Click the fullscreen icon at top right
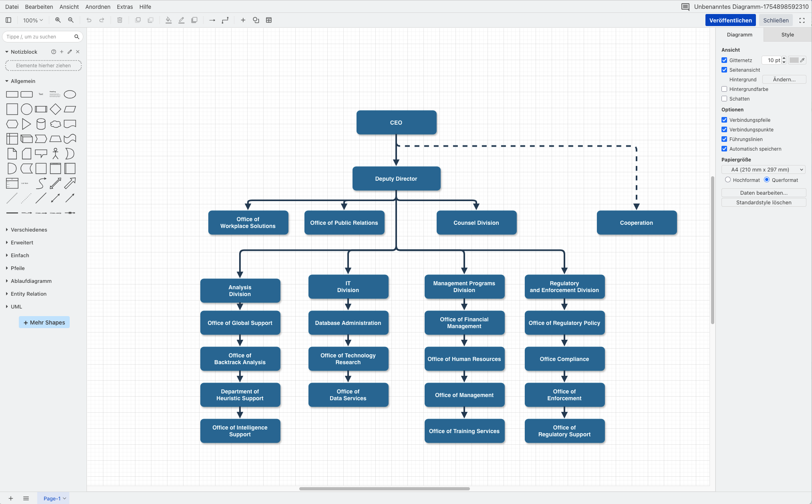The height and width of the screenshot is (504, 812). [802, 20]
